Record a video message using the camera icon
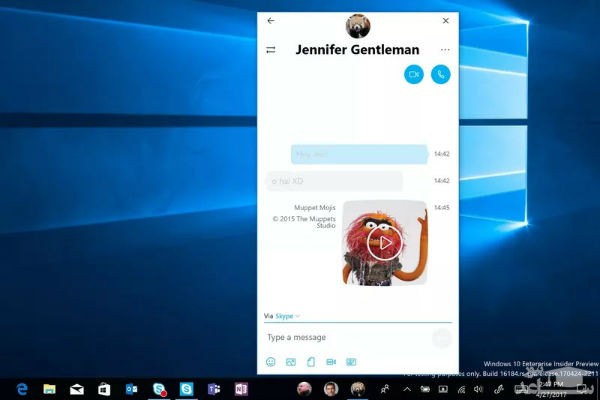The height and width of the screenshot is (400, 600). [331, 362]
